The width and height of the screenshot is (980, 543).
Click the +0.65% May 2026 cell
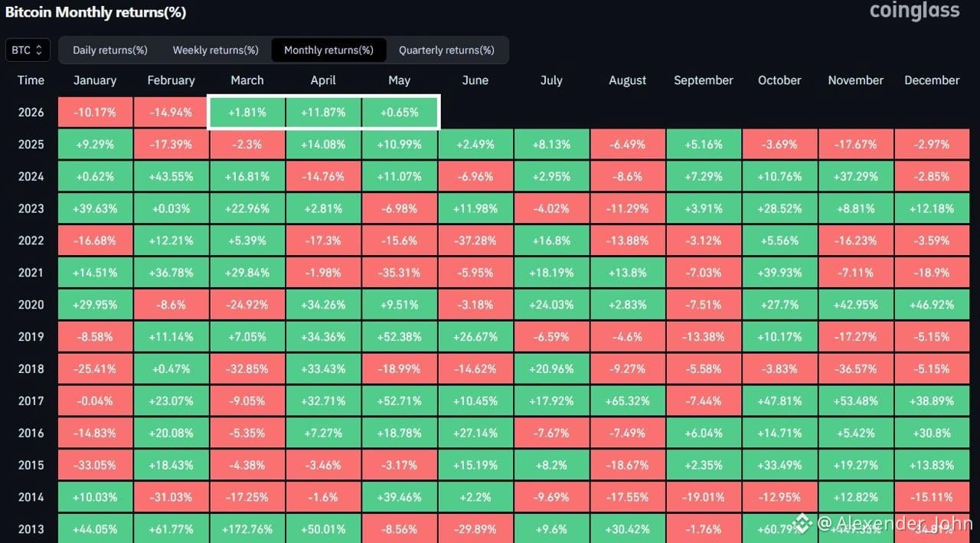click(x=400, y=113)
